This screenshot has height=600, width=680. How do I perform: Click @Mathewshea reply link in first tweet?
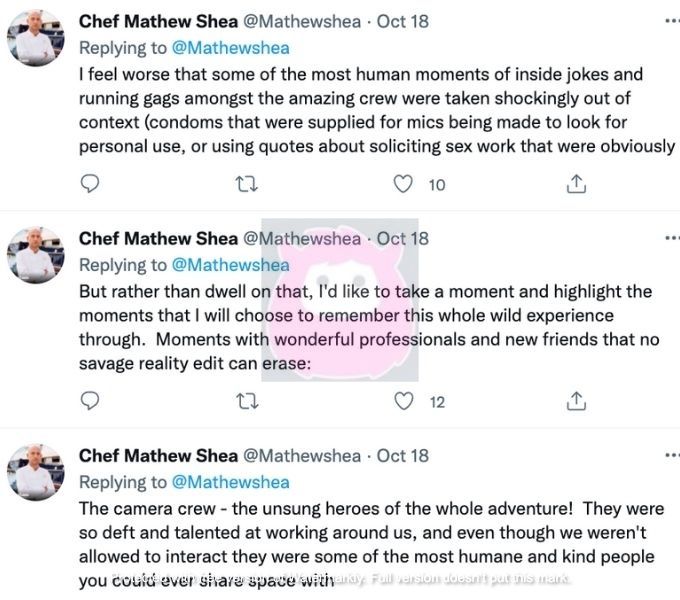tap(231, 48)
